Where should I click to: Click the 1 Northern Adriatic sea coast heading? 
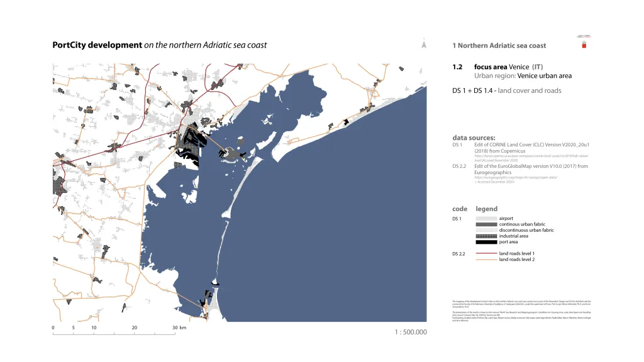499,45
